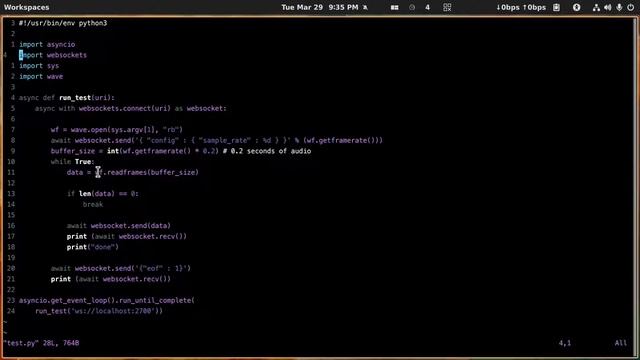
Task: Click the grid of squares icon
Action: pos(447,7)
